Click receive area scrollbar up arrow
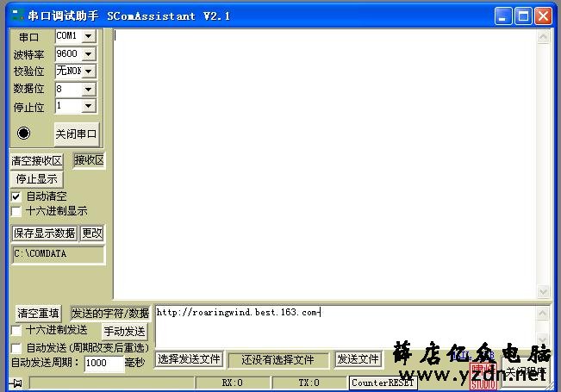 (x=543, y=37)
